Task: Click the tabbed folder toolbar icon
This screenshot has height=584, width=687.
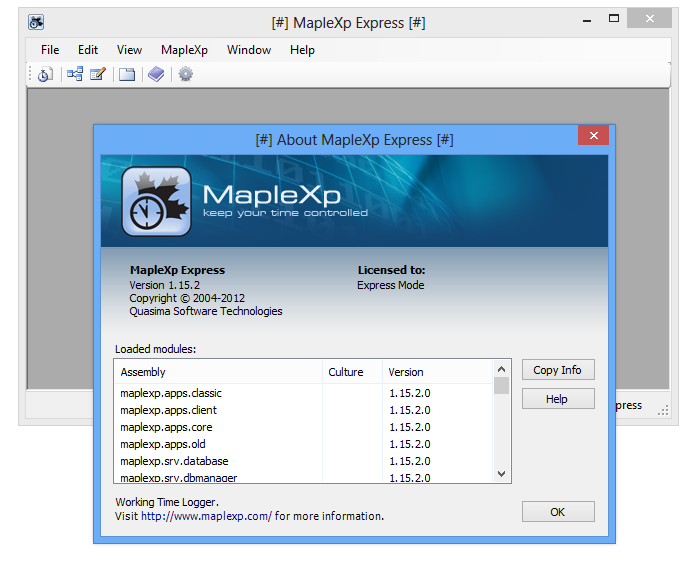Action: pyautogui.click(x=127, y=74)
